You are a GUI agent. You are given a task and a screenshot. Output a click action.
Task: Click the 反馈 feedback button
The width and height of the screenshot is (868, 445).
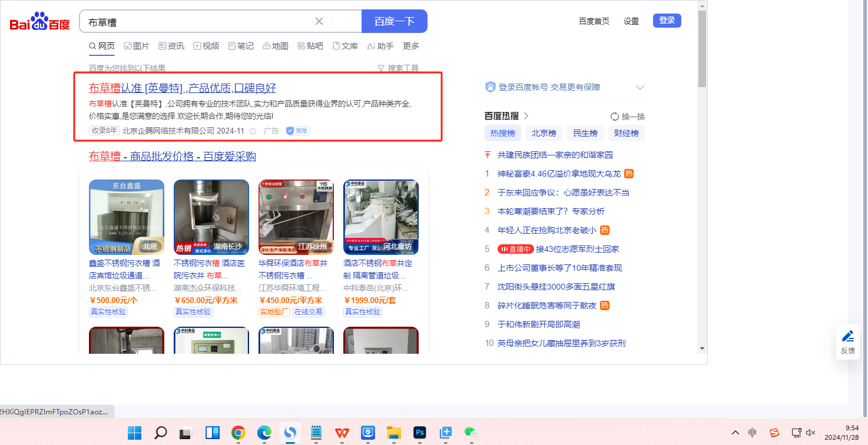[x=848, y=342]
